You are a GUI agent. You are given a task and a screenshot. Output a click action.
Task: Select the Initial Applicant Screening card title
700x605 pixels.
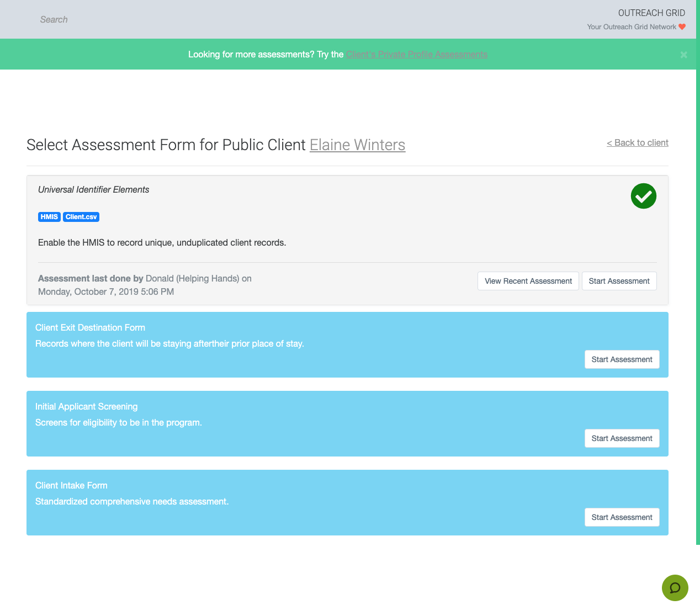[86, 406]
